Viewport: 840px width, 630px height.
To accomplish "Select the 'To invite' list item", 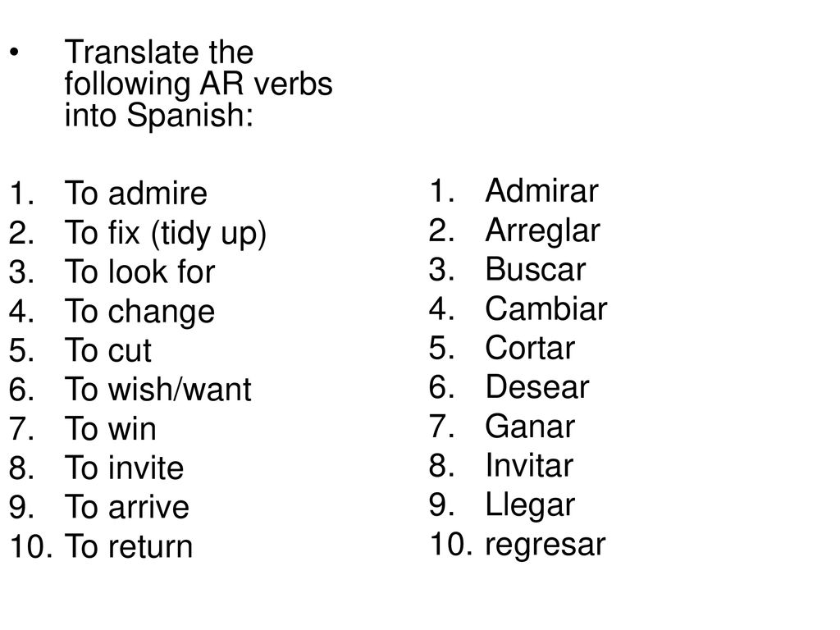I will pyautogui.click(x=125, y=468).
